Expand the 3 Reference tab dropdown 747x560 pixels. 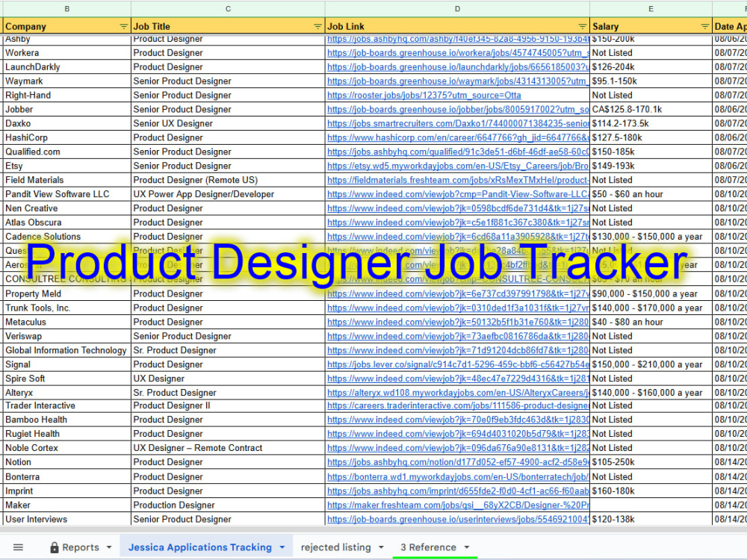[x=466, y=547]
